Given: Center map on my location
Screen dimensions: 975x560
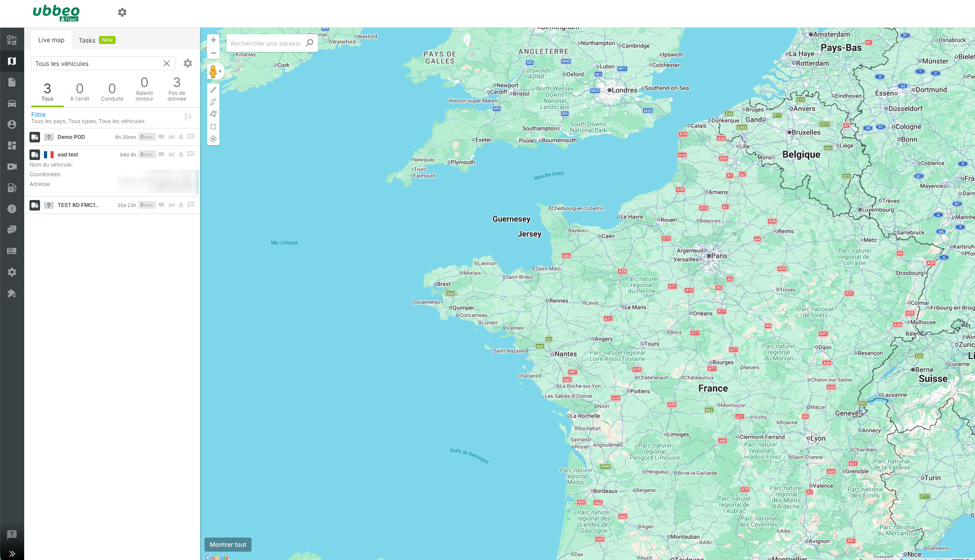Looking at the screenshot, I should [x=213, y=139].
